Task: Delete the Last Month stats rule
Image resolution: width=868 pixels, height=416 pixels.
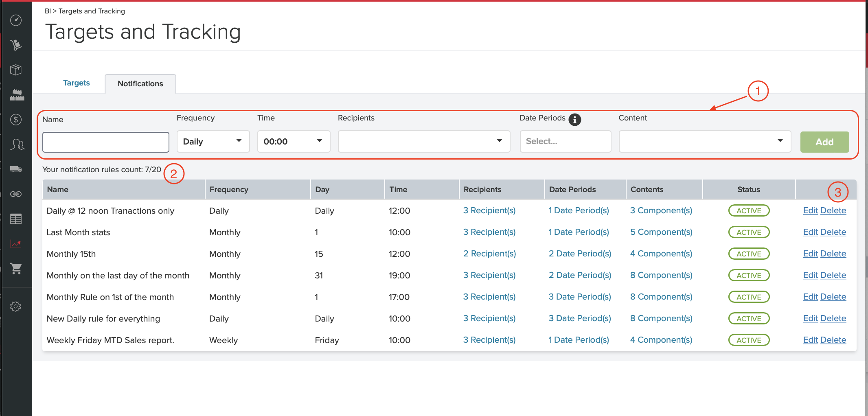Action: pyautogui.click(x=833, y=232)
